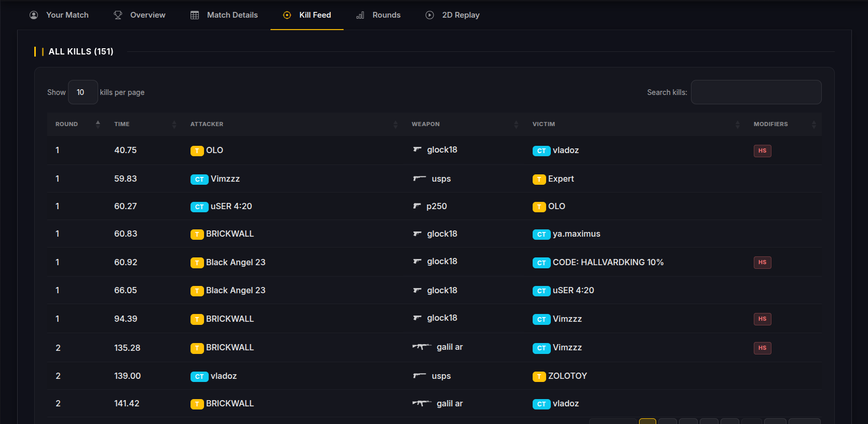Click attacker vladoz at 139.00
The width and height of the screenshot is (868, 424).
[x=224, y=376]
